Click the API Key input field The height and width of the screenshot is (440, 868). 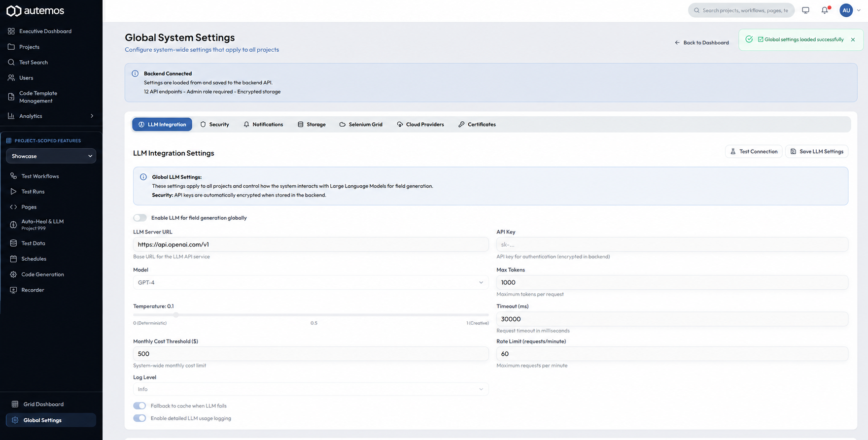tap(672, 244)
